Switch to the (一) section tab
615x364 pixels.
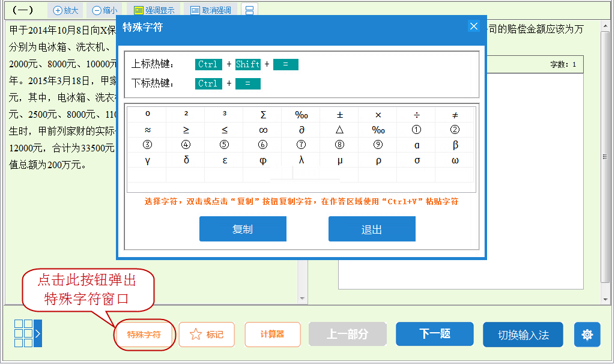[22, 10]
